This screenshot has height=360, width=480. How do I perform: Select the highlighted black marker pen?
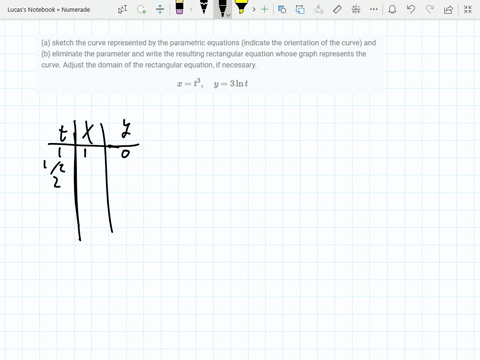pyautogui.click(x=222, y=8)
